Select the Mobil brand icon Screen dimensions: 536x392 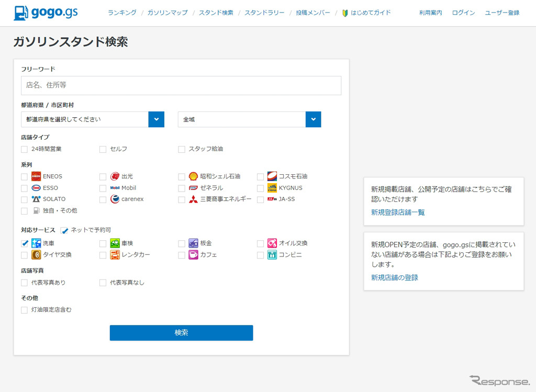click(x=116, y=188)
